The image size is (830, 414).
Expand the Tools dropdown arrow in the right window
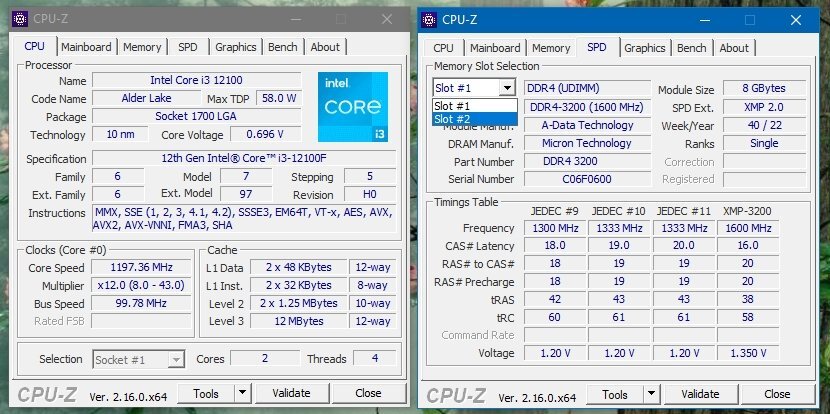[651, 394]
